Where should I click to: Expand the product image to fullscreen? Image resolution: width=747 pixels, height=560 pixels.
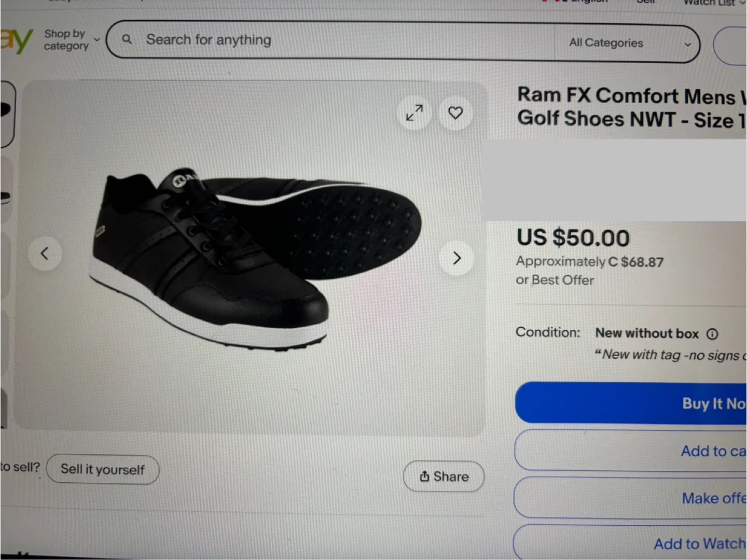click(414, 113)
